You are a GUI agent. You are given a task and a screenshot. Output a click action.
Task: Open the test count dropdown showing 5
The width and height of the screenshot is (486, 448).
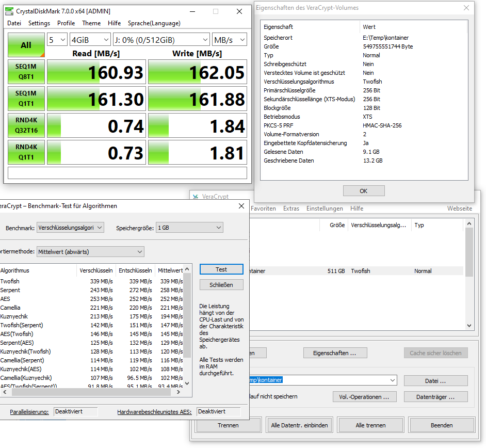coord(57,40)
